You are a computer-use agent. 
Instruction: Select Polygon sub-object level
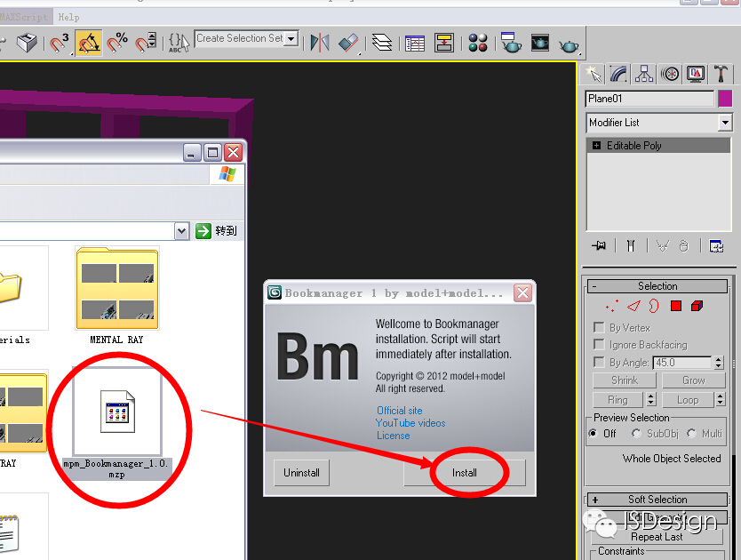click(676, 306)
